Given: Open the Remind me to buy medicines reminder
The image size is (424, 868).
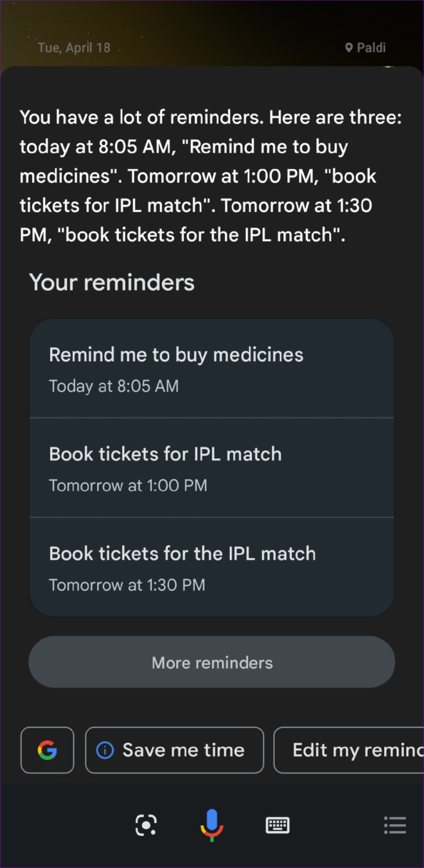Looking at the screenshot, I should [176, 355].
